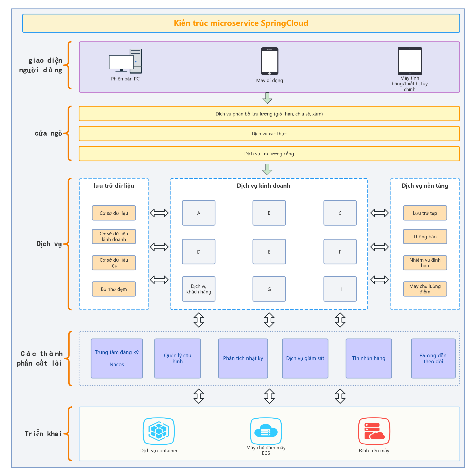Select the 'Quản lý cấu hình' box
Viewport: 473px width, 476px height.
click(x=178, y=358)
